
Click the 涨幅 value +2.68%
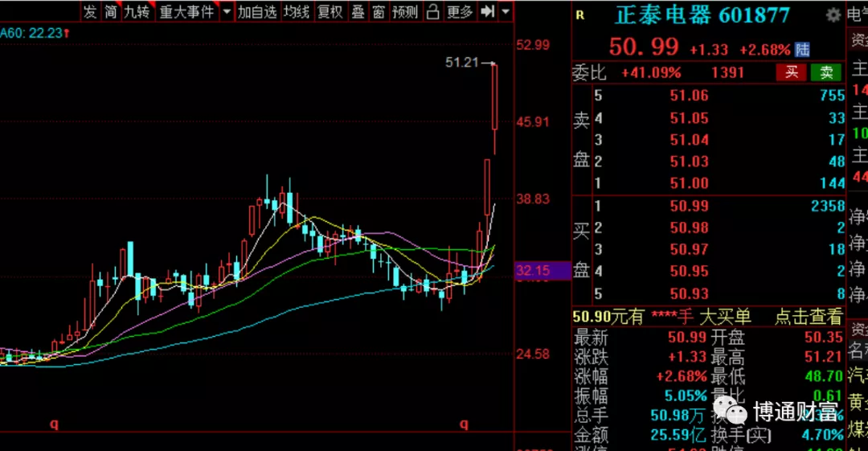(682, 376)
